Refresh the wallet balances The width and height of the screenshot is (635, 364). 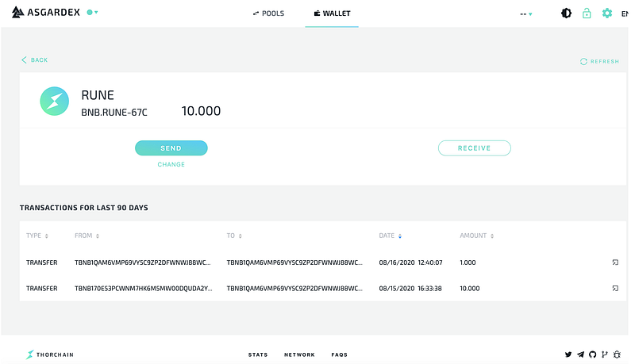coord(599,62)
